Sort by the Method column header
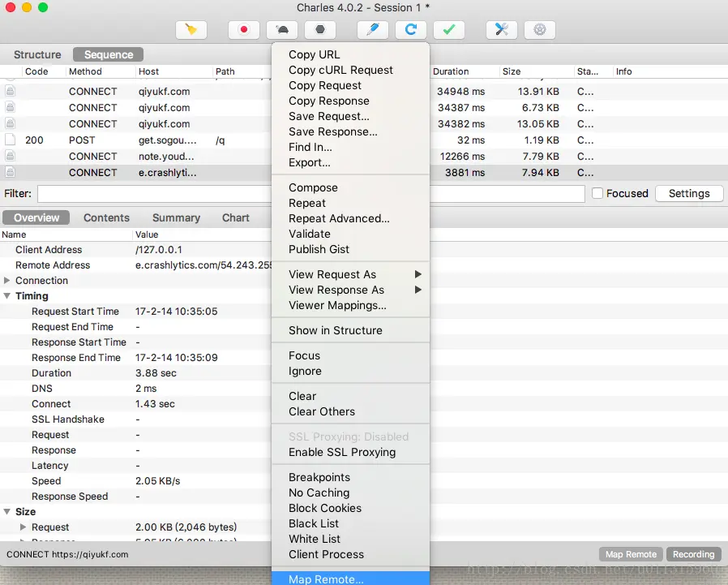 coord(101,71)
